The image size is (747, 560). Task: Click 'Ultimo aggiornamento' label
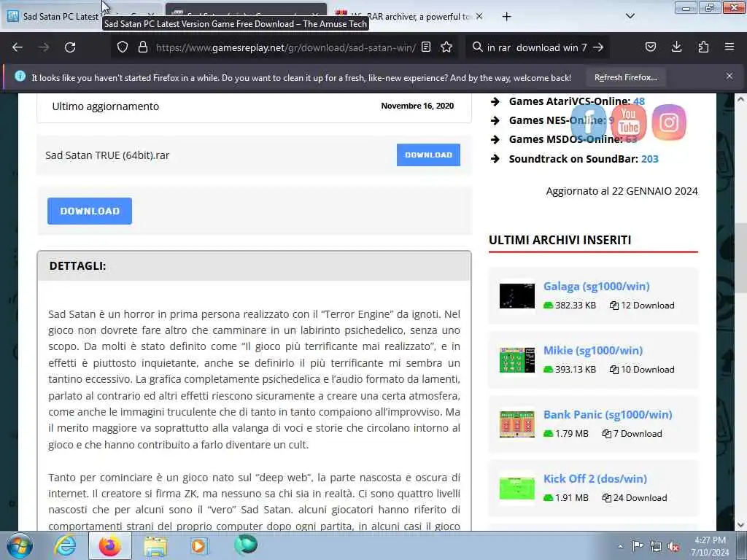(105, 106)
